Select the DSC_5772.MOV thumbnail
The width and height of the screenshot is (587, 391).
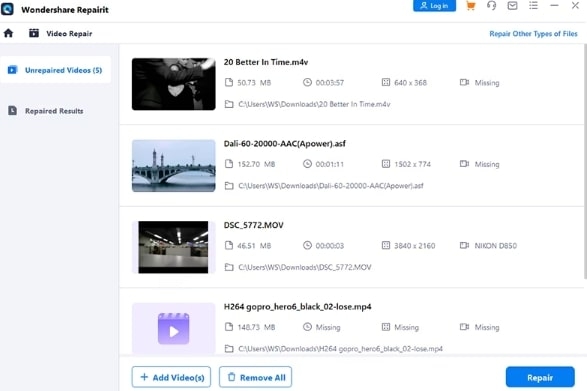click(x=174, y=247)
